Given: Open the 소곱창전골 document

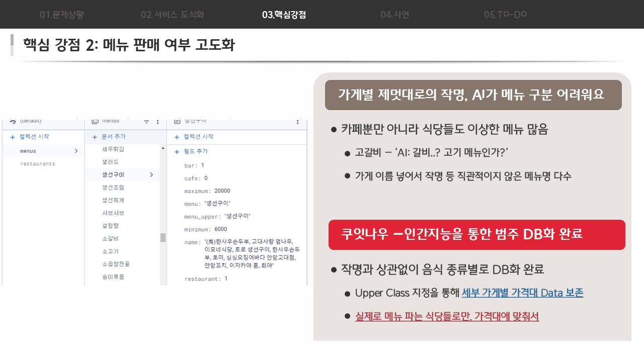Looking at the screenshot, I should coord(116,264).
